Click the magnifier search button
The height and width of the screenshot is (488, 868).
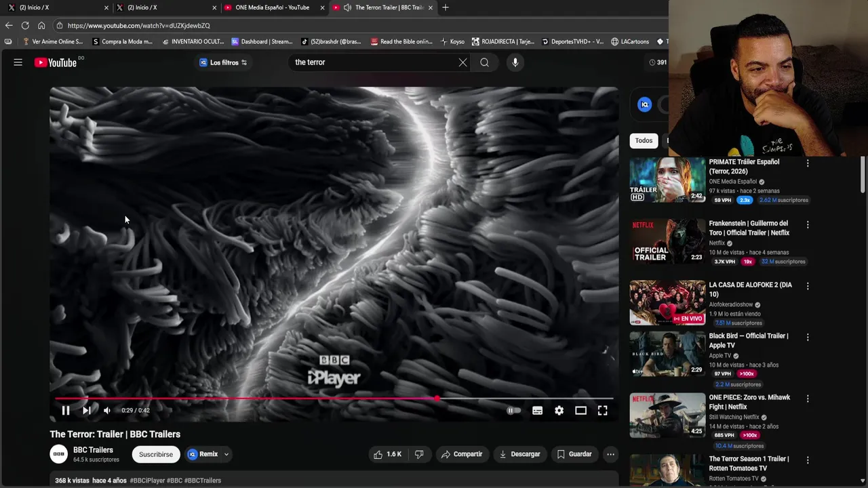point(484,62)
